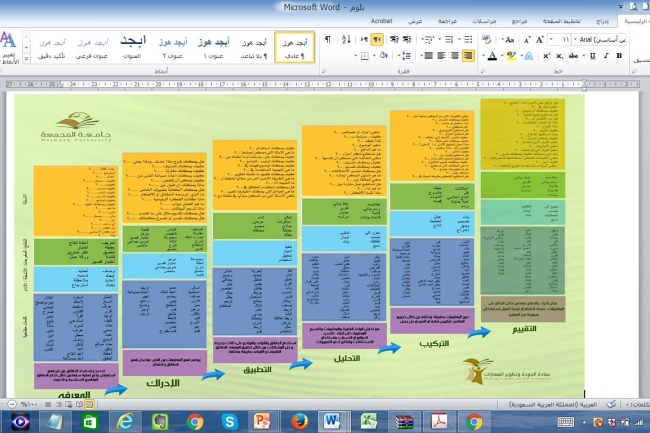Open highlight color dropdown arrow
The width and height of the screenshot is (650, 433).
point(502,56)
